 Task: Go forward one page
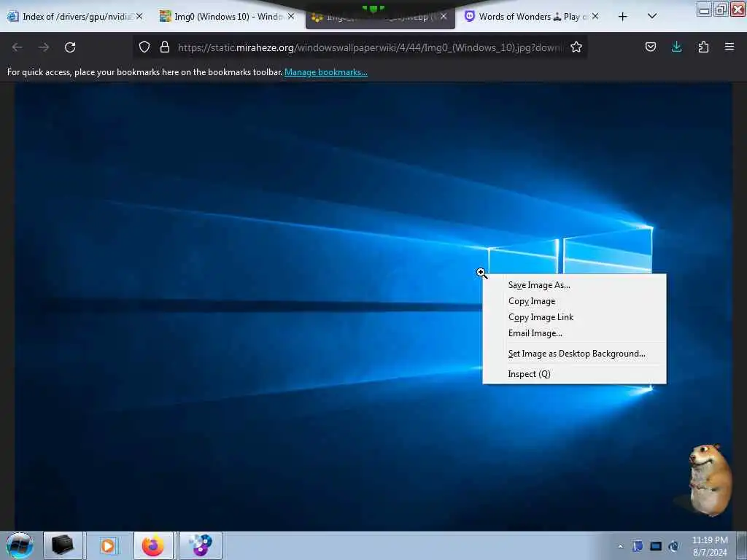(x=44, y=47)
